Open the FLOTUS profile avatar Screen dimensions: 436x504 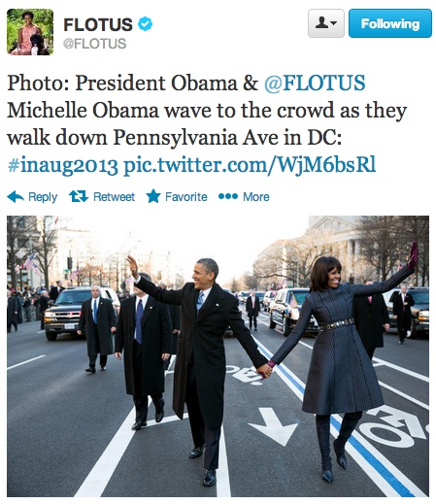[x=30, y=32]
